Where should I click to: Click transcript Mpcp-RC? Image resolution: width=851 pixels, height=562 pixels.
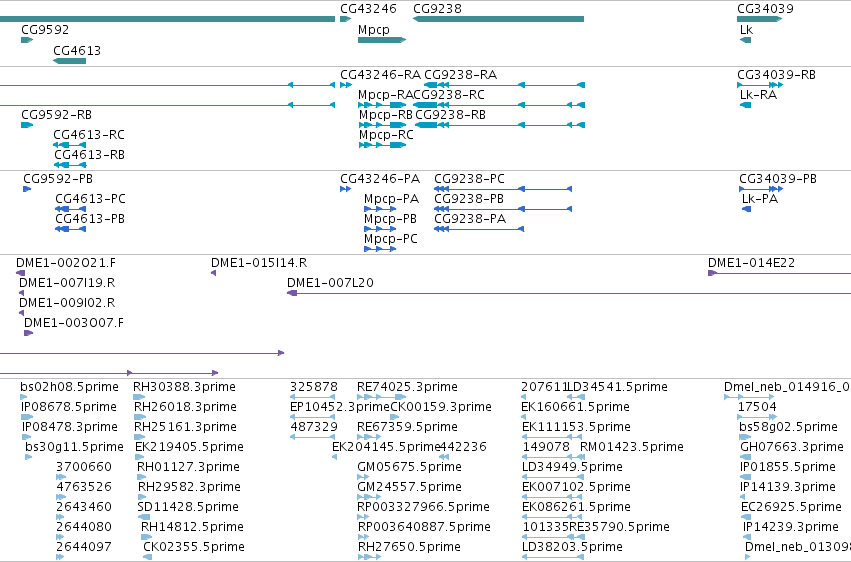point(386,135)
